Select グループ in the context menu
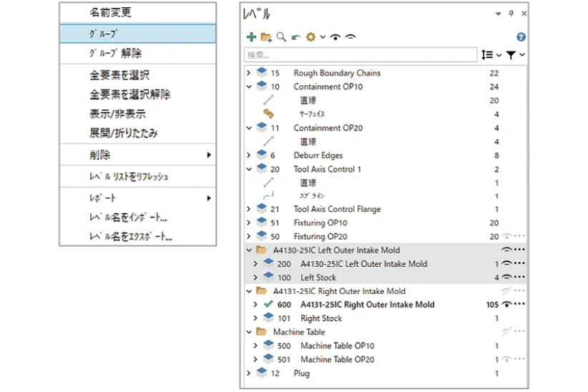Viewport: 588px width, 392px height. pyautogui.click(x=137, y=34)
